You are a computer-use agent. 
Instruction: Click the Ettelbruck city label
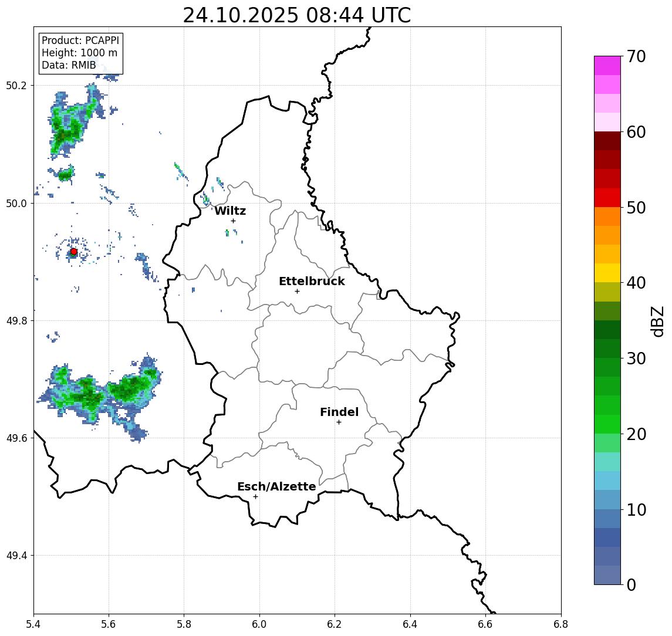click(312, 281)
